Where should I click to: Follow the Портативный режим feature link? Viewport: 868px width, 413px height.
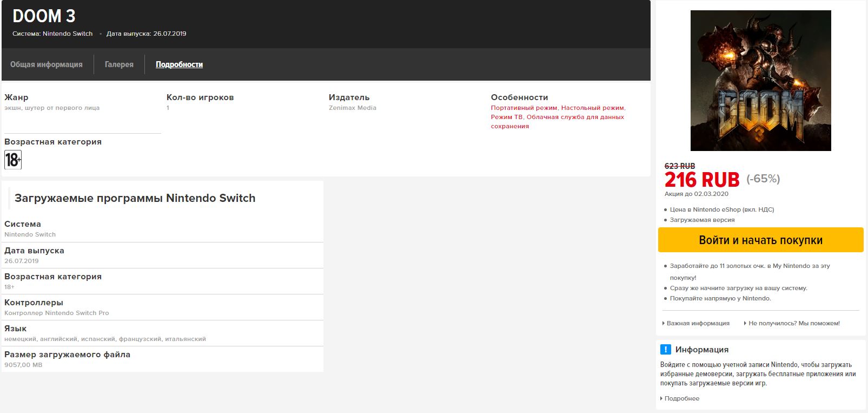tap(524, 108)
